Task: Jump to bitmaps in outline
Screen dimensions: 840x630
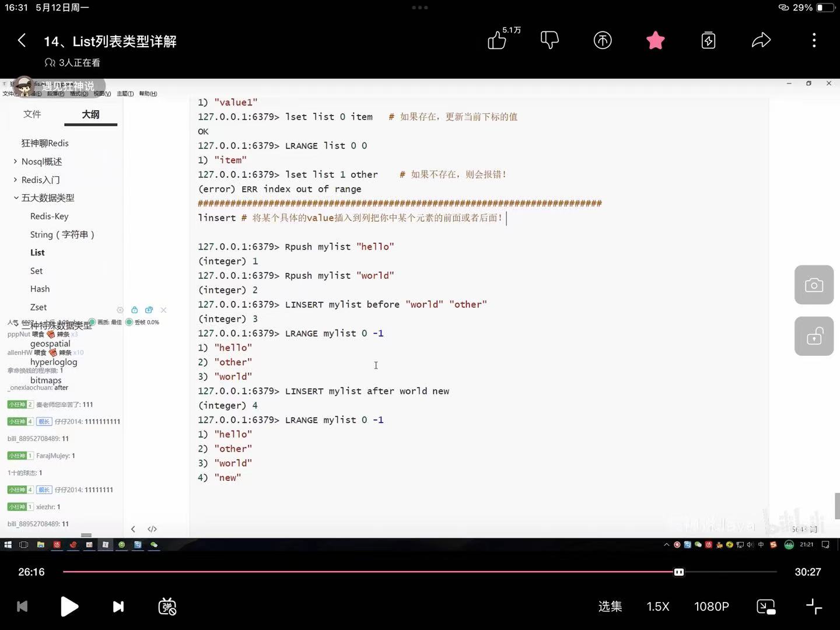Action: coord(45,380)
